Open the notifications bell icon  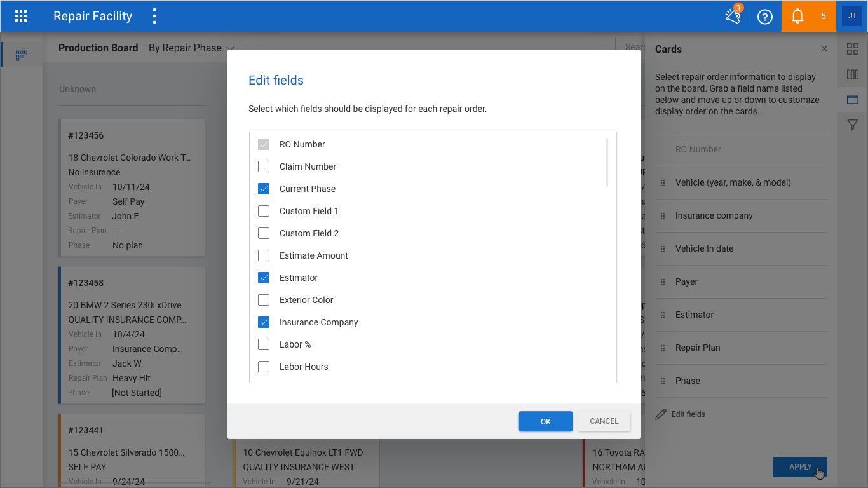(797, 17)
